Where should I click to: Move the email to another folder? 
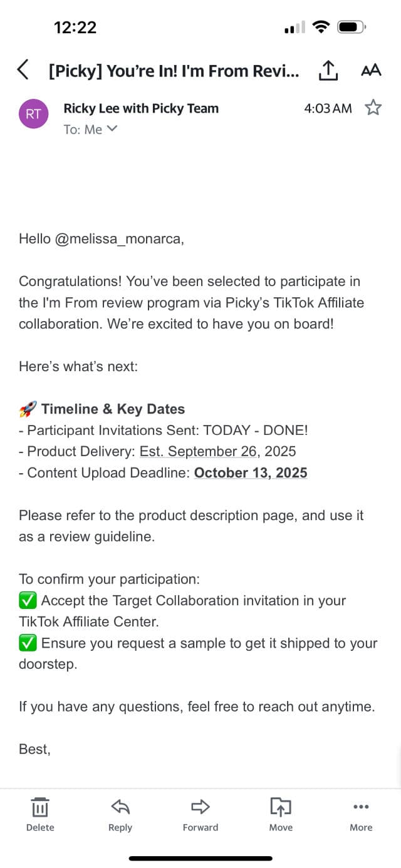pos(281,814)
